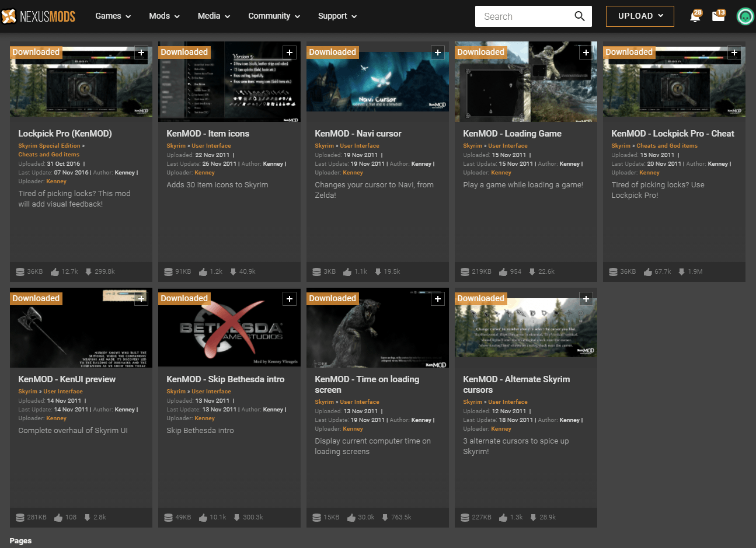
Task: Click Cheats and God items under Lockpick Pro - Cheat
Action: (667, 146)
